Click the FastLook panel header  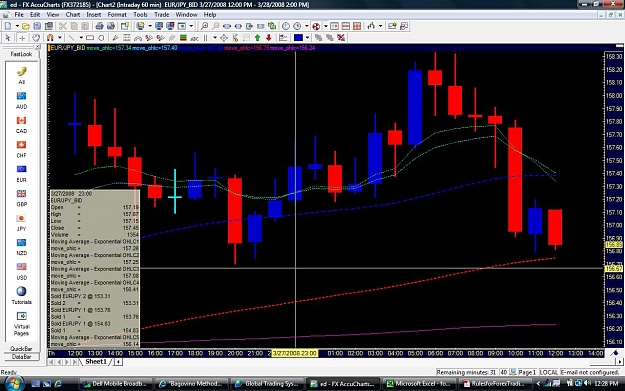click(x=21, y=54)
